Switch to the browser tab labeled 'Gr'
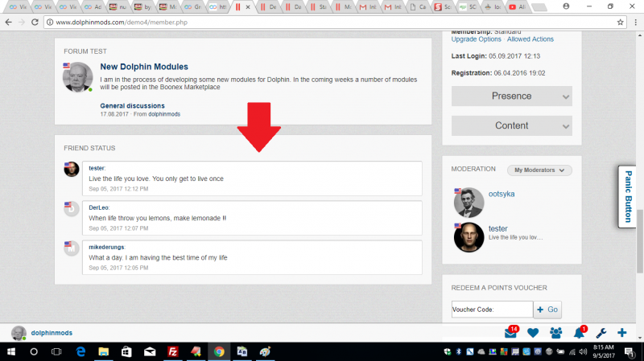This screenshot has width=644, height=361. coord(192,7)
